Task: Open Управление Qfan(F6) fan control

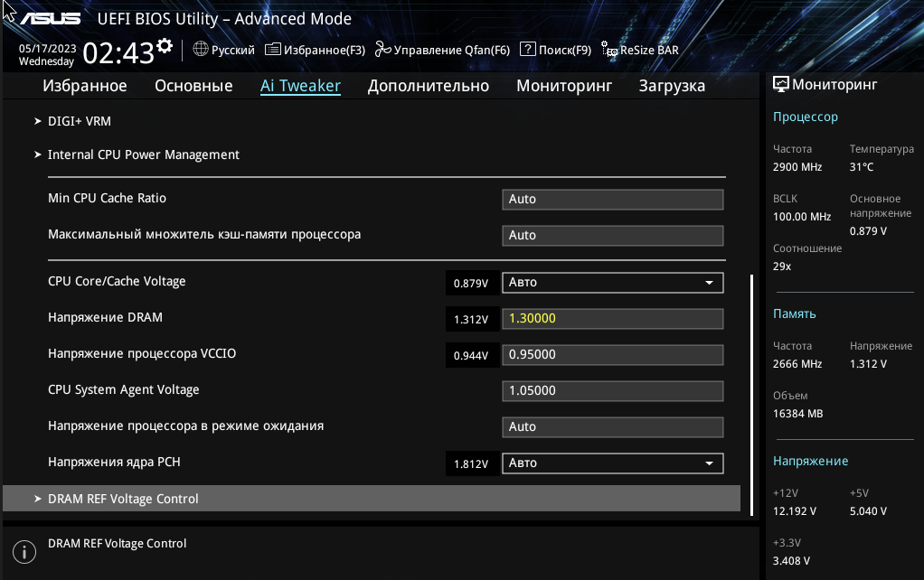Action: click(x=442, y=50)
